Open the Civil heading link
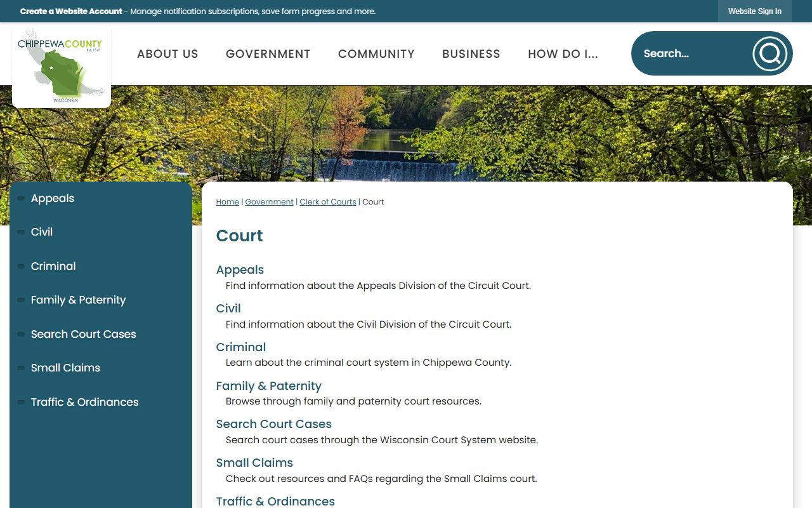 (x=228, y=309)
